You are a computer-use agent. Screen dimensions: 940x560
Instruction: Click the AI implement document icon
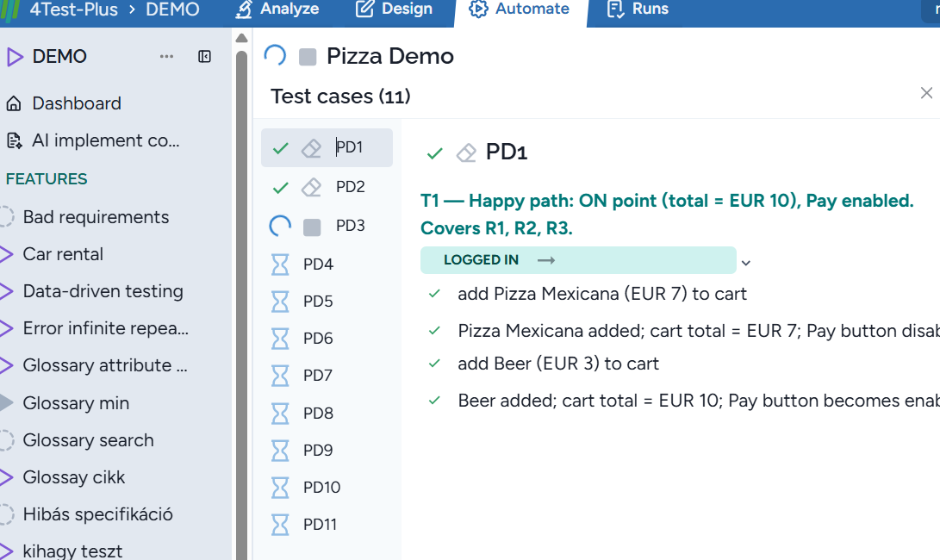14,141
